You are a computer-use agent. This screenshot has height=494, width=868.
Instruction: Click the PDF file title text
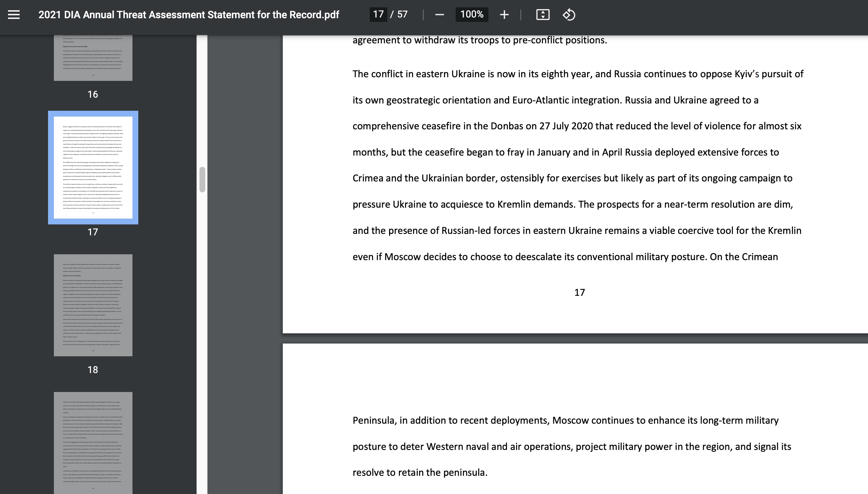tap(189, 15)
